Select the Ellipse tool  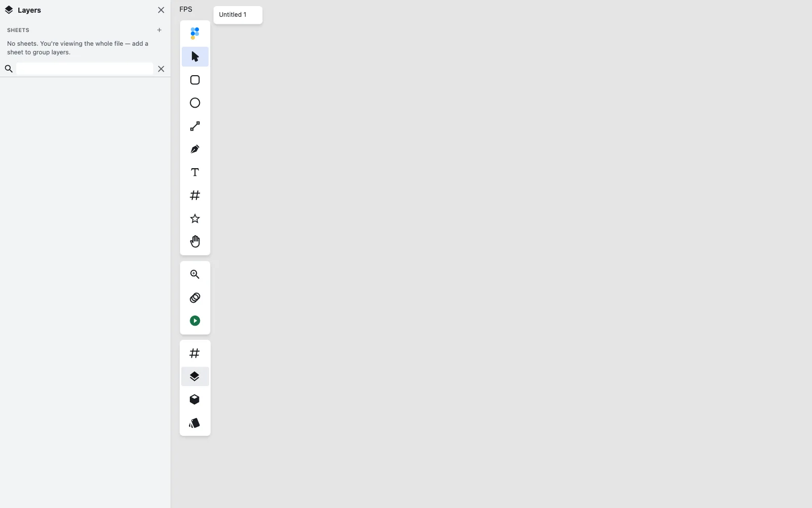[195, 103]
